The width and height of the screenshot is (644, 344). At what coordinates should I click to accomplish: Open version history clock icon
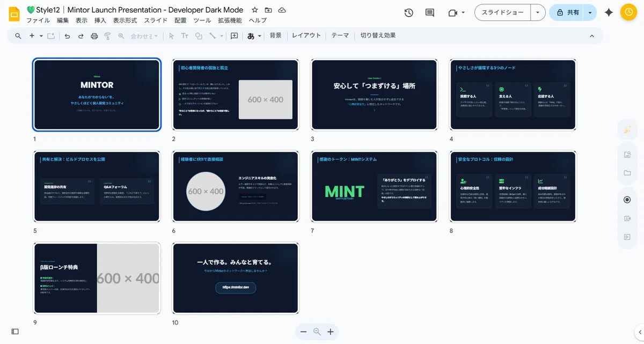tap(409, 12)
